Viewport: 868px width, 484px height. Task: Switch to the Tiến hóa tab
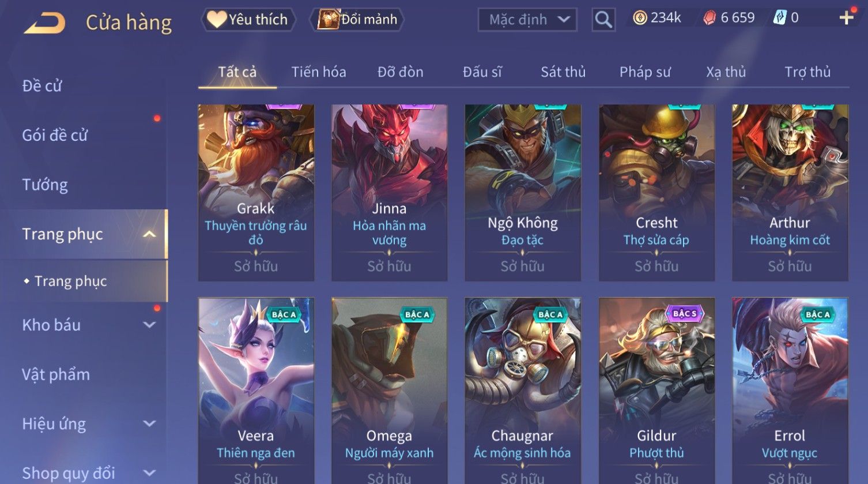click(319, 72)
